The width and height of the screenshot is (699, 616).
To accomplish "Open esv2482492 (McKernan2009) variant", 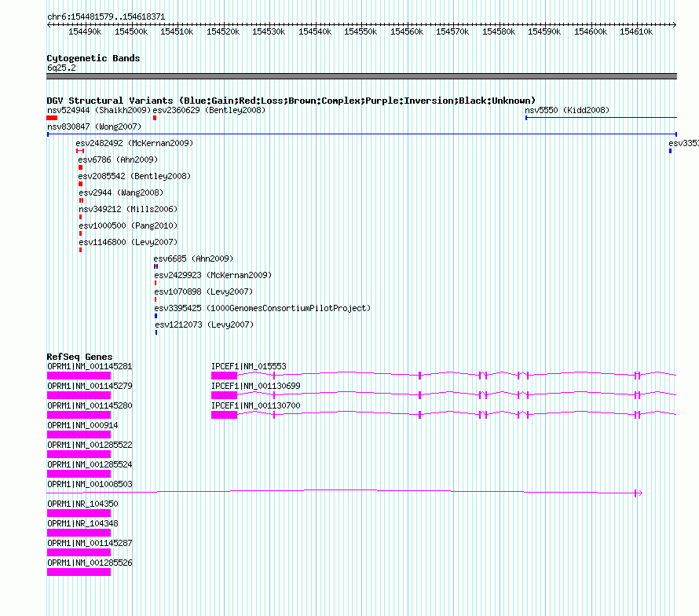I will [134, 143].
